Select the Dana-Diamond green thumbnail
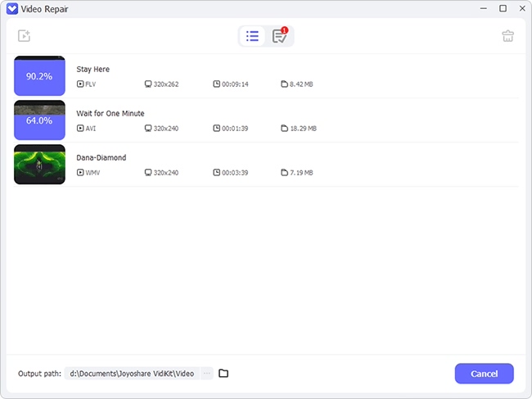Viewport: 532px width, 399px height. 39,165
